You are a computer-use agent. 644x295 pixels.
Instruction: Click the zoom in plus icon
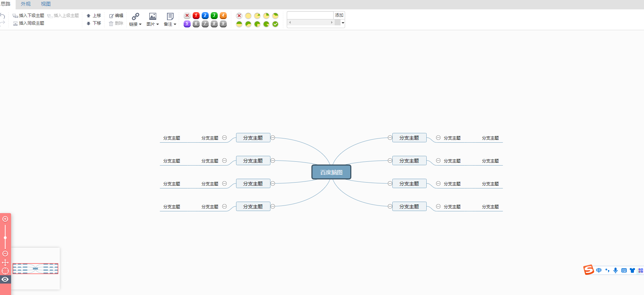click(5, 219)
